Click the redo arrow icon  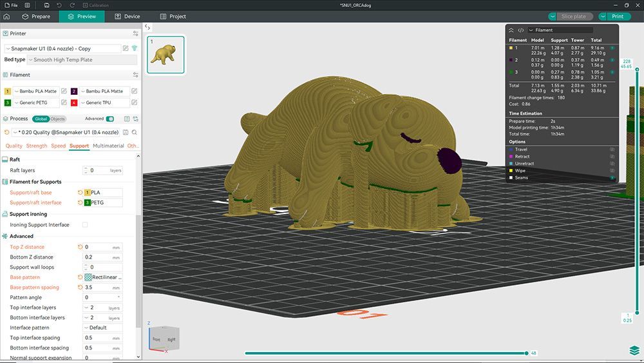coord(72,5)
